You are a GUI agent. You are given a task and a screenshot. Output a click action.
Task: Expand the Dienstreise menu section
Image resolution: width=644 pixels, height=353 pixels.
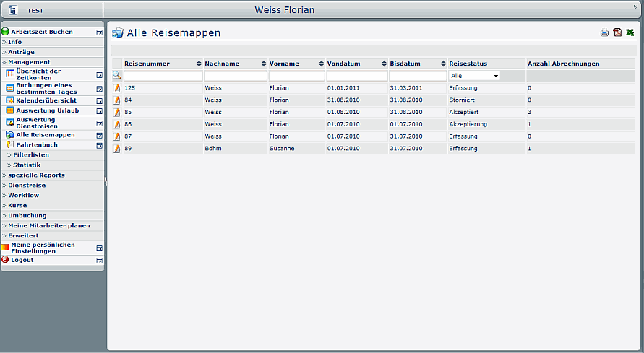coord(27,186)
